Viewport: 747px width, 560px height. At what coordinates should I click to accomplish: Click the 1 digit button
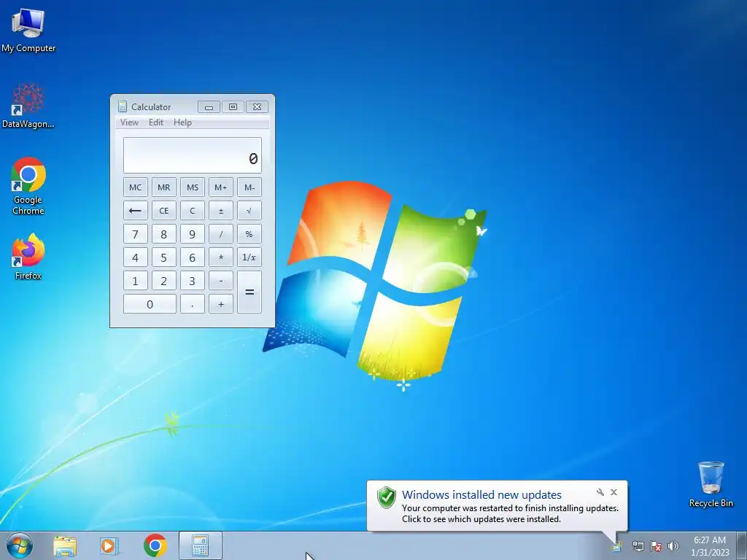[135, 281]
